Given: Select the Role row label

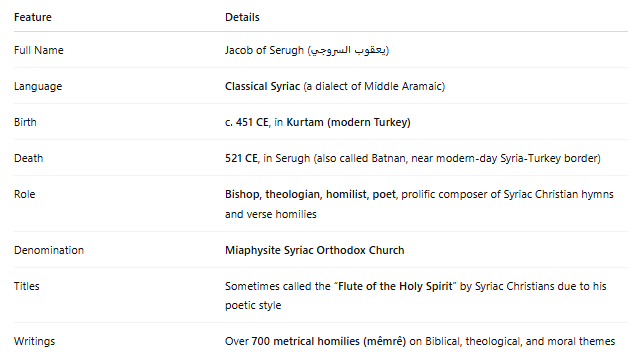Looking at the screenshot, I should [x=25, y=195].
